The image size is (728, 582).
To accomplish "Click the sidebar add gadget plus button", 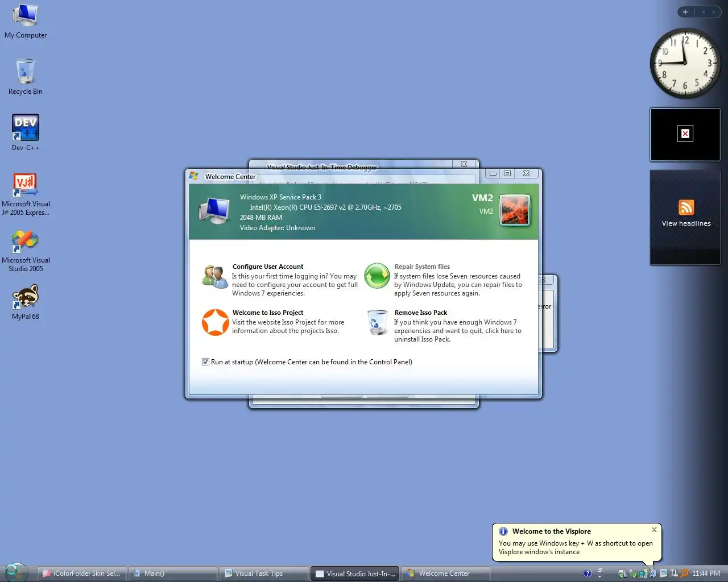I will 685,12.
